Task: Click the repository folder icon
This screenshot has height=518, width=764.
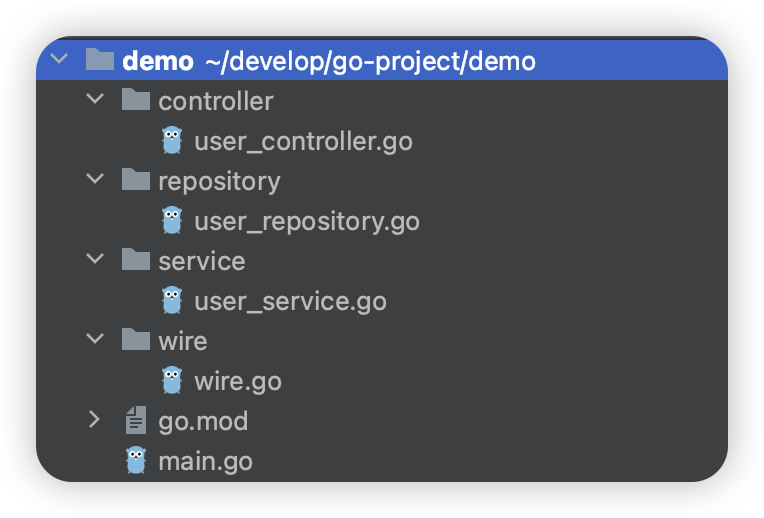Action: tap(135, 180)
